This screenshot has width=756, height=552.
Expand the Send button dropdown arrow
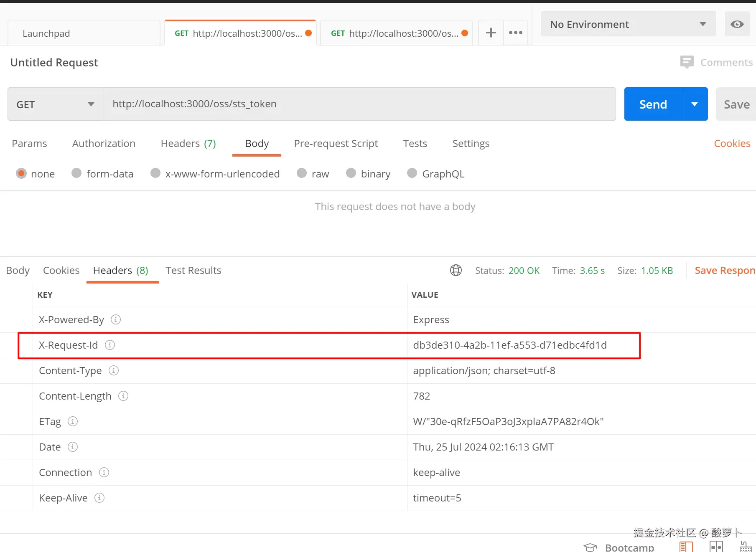pos(695,104)
